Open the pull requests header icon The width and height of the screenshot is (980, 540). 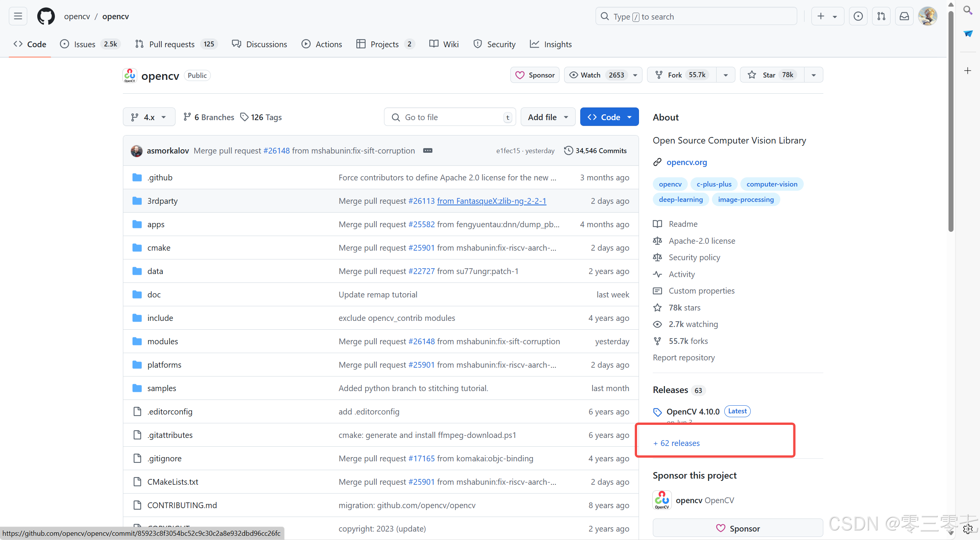pyautogui.click(x=881, y=16)
